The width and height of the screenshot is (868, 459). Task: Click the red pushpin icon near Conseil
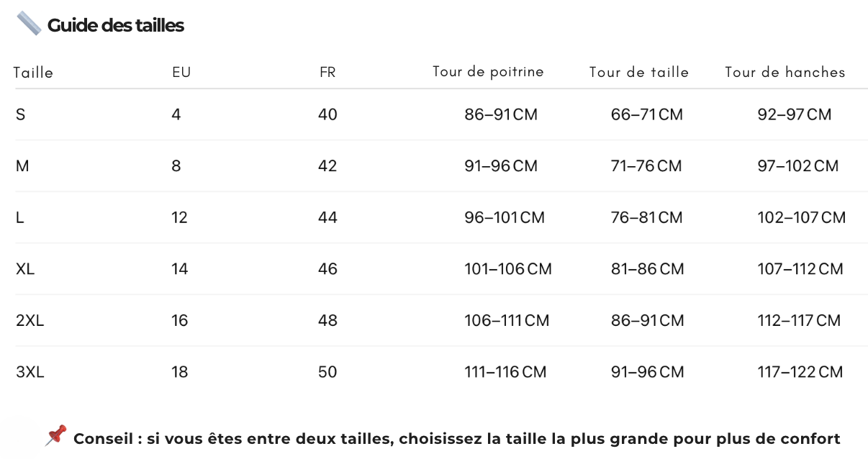56,435
